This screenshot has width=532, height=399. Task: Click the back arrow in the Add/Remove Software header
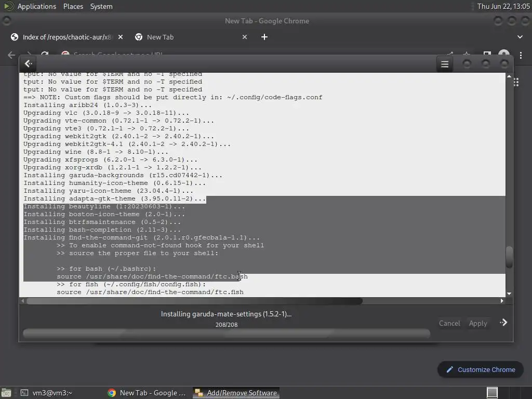click(x=29, y=64)
